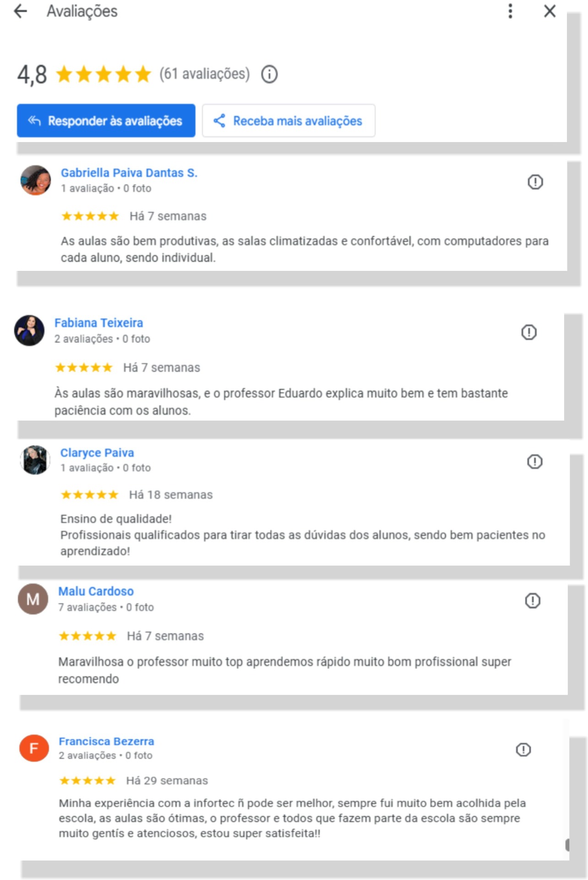Click Responder às avaliações button

106,121
